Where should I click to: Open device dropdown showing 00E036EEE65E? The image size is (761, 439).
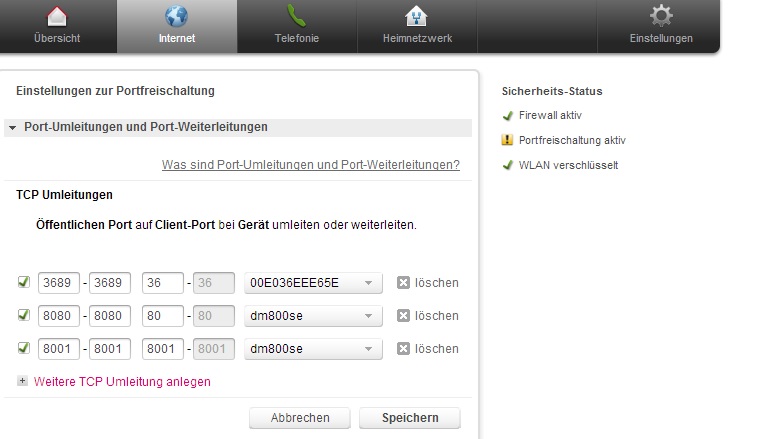[313, 283]
